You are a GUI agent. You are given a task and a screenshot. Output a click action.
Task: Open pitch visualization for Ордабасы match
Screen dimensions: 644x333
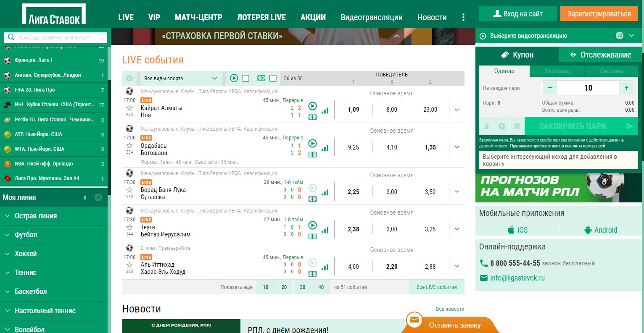pos(312,155)
